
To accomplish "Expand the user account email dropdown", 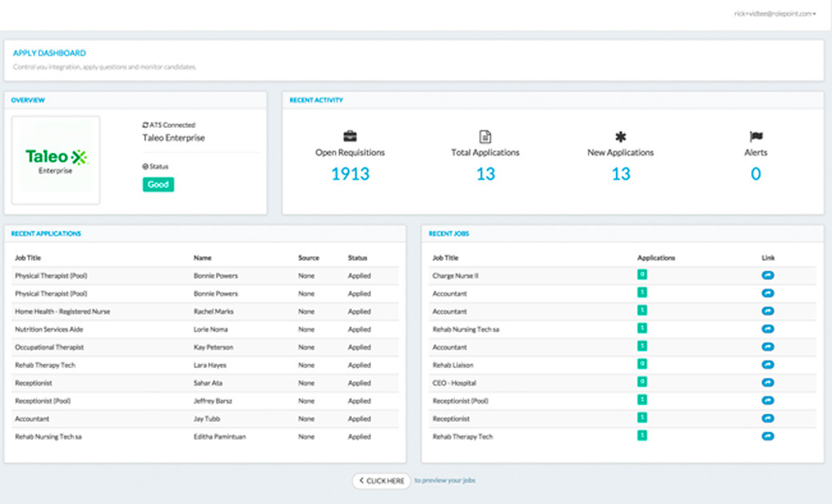I will tap(774, 14).
